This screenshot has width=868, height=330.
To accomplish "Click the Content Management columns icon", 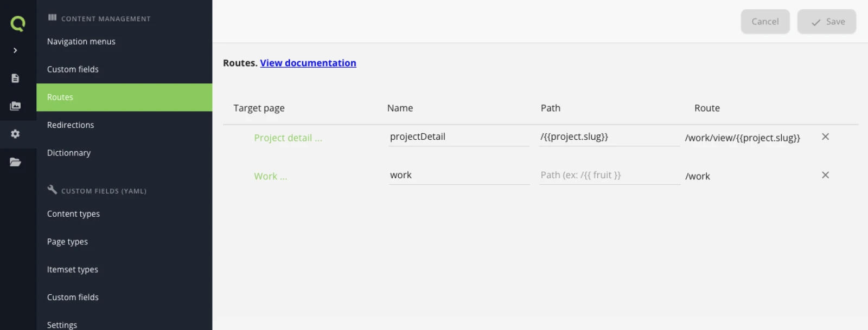I will 52,18.
